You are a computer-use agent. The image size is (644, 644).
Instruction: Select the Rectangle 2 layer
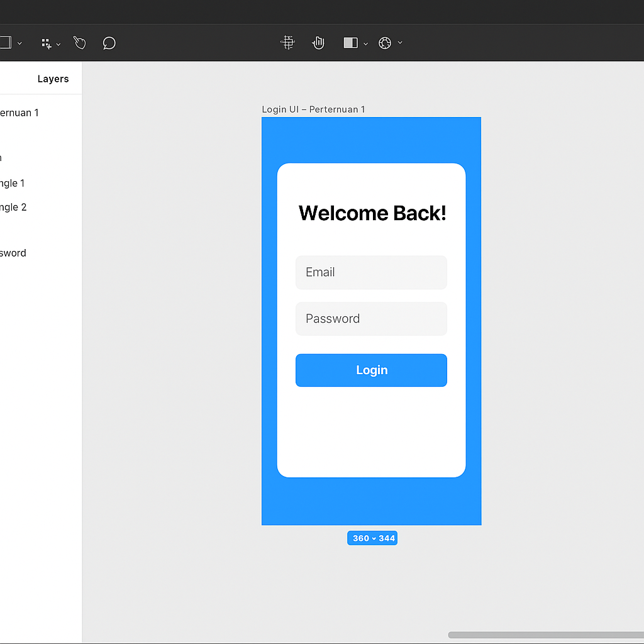tap(13, 207)
